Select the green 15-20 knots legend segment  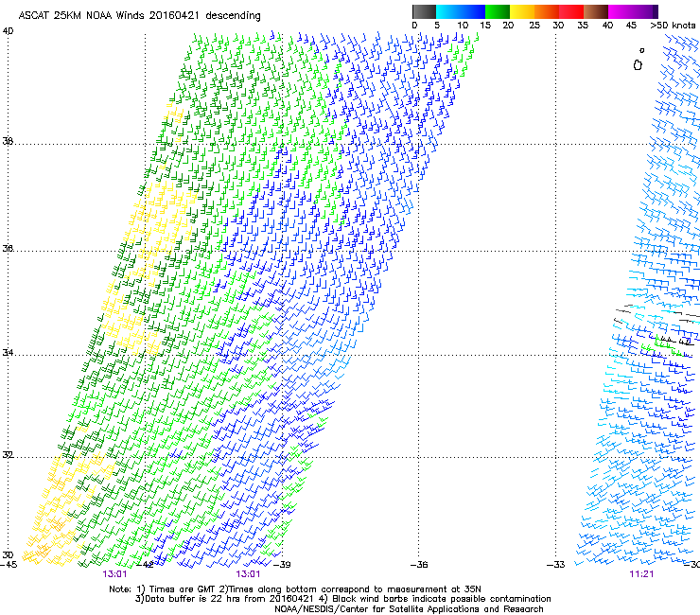pos(498,11)
